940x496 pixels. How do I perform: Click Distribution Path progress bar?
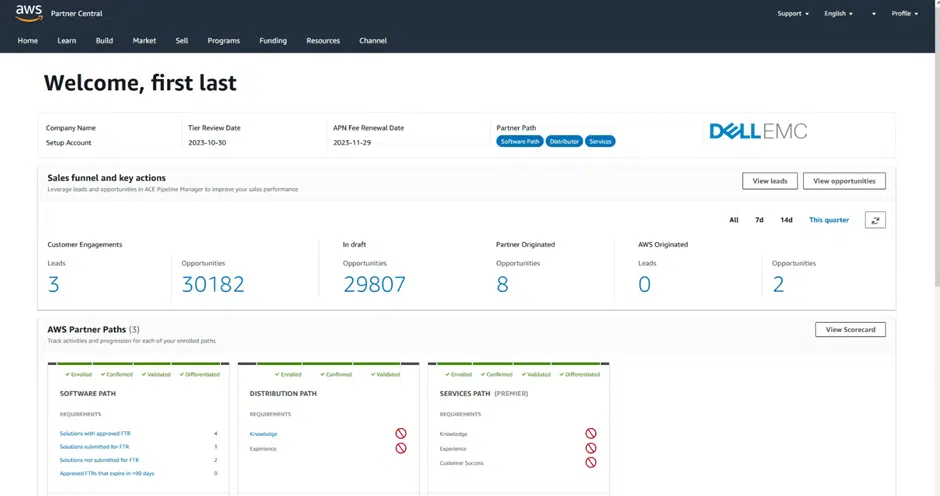[x=329, y=363]
